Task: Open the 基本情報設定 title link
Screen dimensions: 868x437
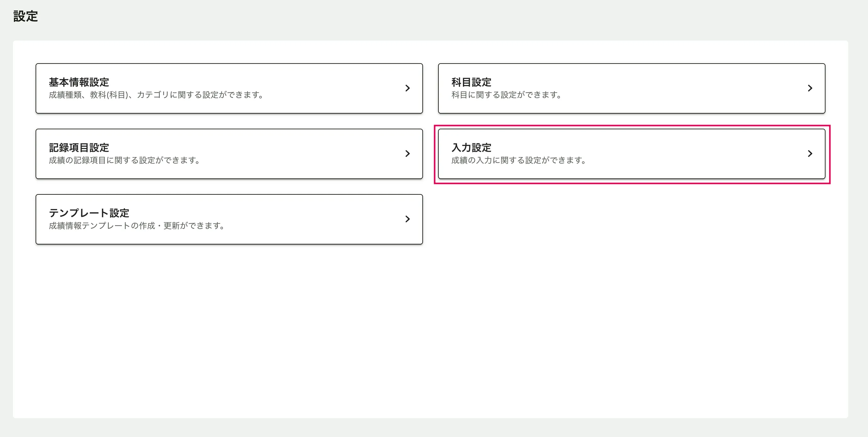Action: [79, 82]
